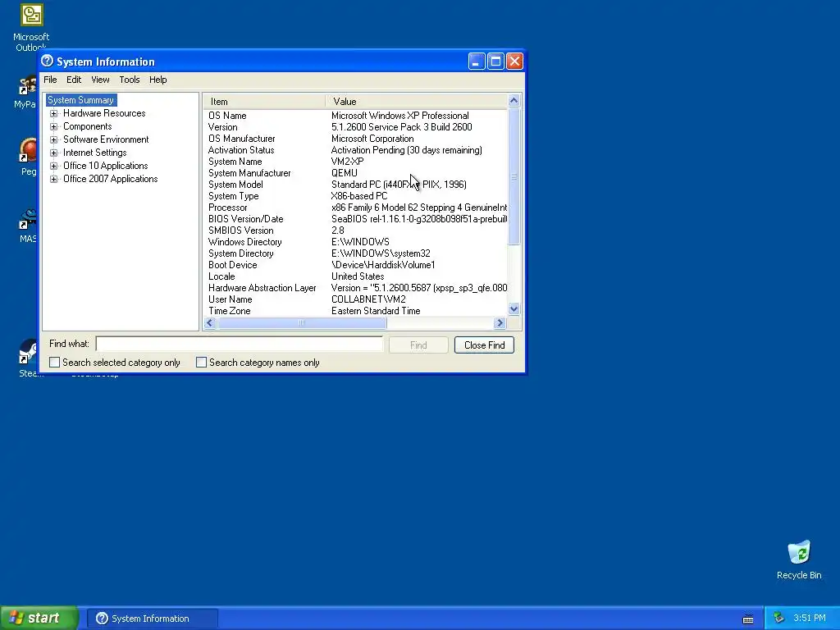Select Office 2007 Applications tree label
The width and height of the screenshot is (840, 630).
[111, 179]
